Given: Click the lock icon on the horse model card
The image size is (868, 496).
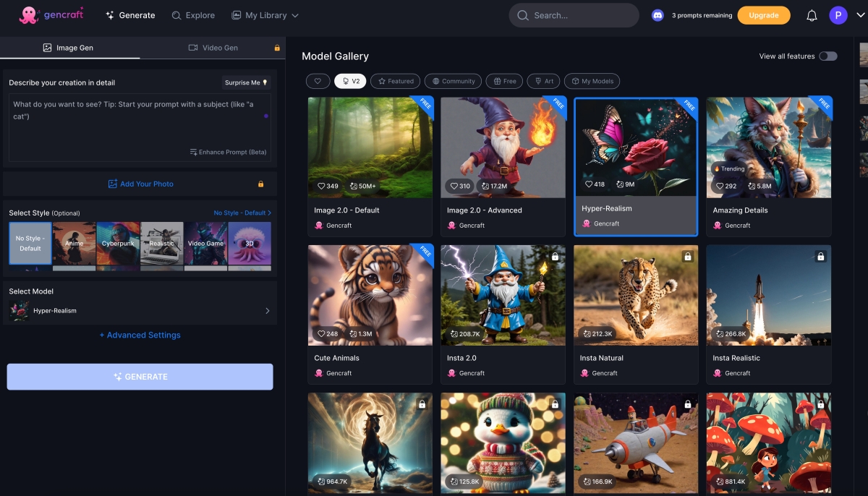Looking at the screenshot, I should (422, 403).
